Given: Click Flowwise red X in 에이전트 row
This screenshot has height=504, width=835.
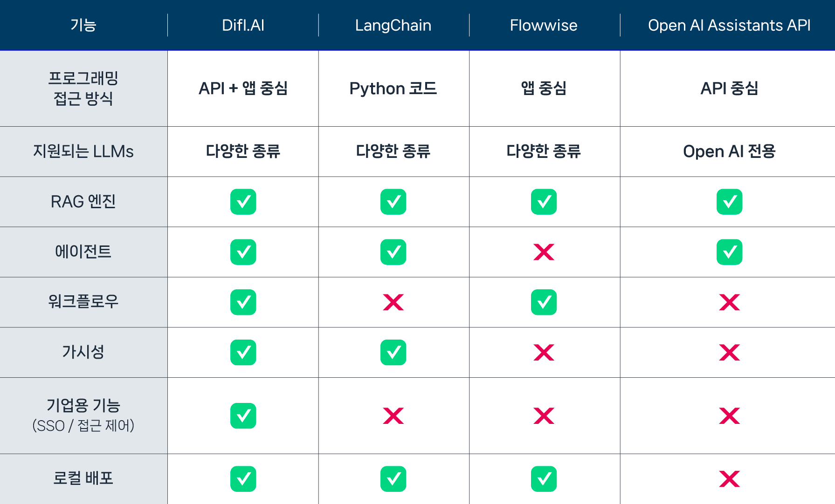Looking at the screenshot, I should 544,252.
